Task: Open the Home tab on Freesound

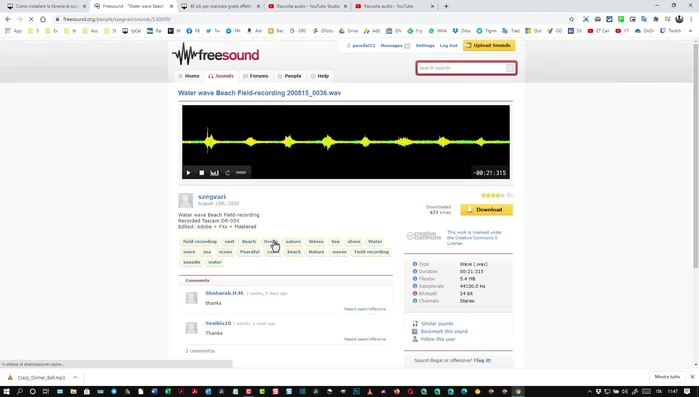Action: tap(189, 76)
